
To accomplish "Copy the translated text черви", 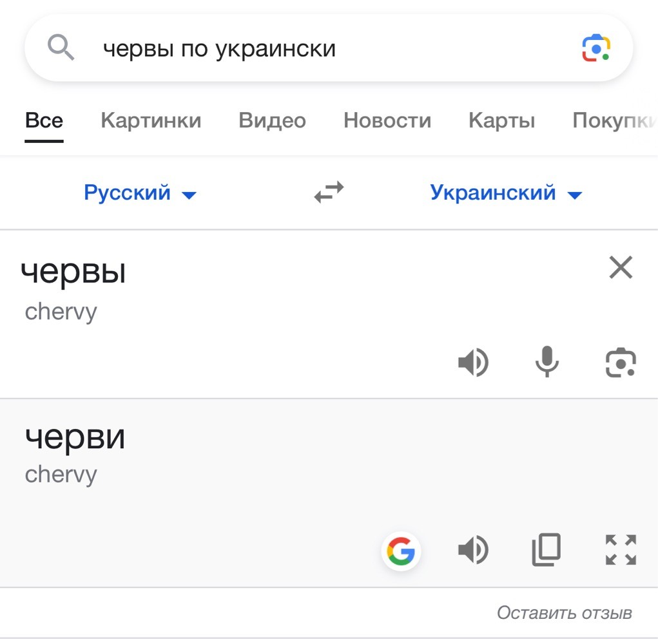I will (547, 550).
